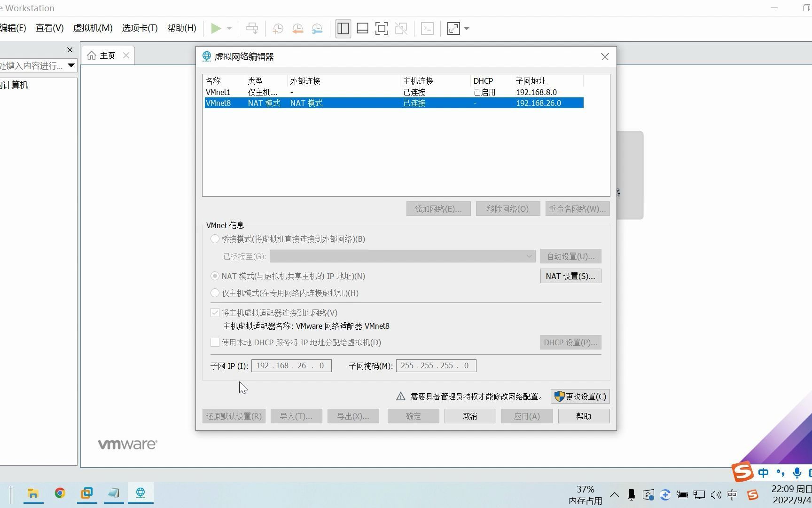Click the DHCP 设置(P)... button
Screen dimensions: 812x508
tap(571, 342)
